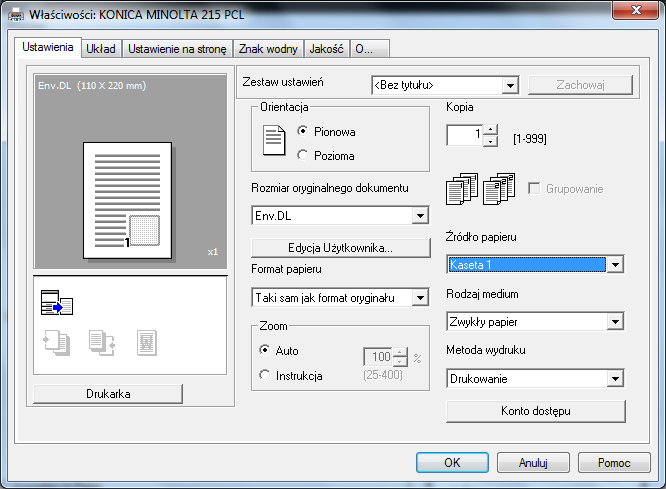Click the zoom percentage up arrow

400,352
